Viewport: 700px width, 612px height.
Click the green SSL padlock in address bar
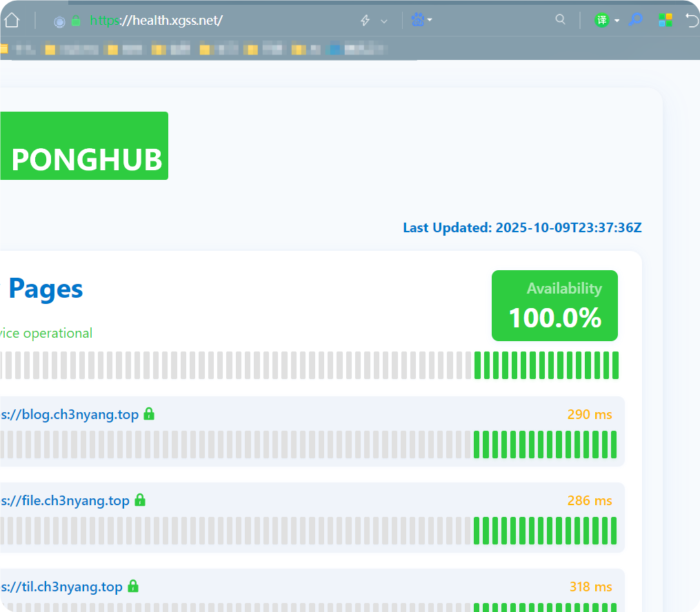[x=76, y=21]
